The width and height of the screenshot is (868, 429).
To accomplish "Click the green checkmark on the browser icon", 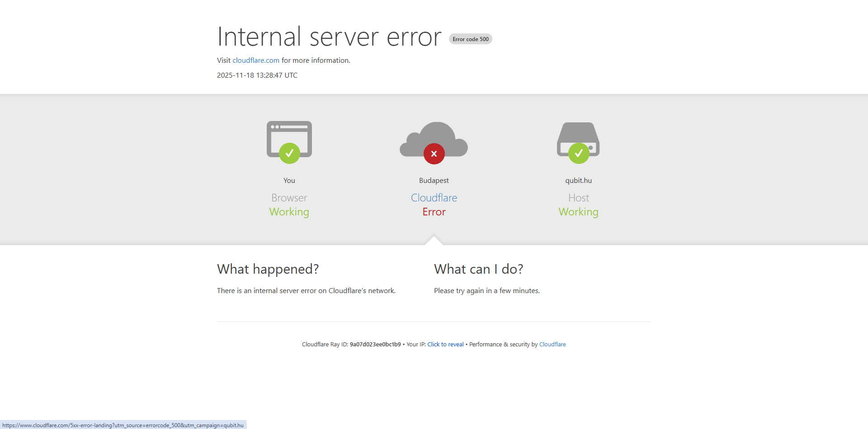I will [x=289, y=154].
